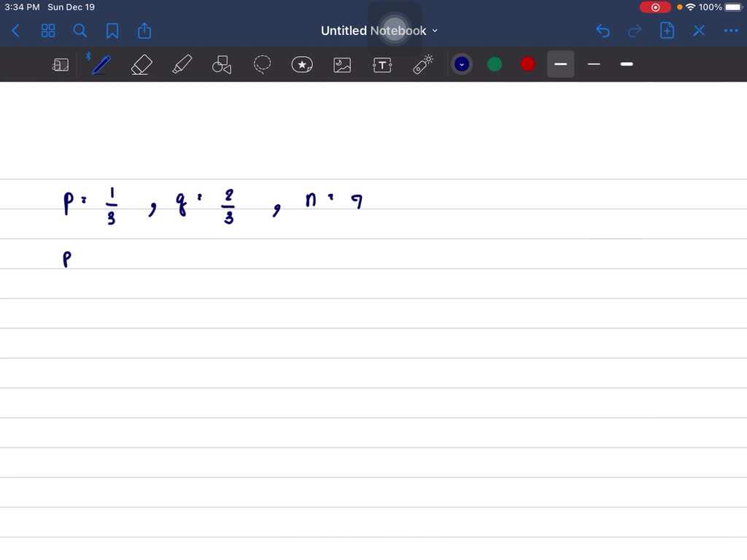Select the green ink color
The image size is (747, 560).
pos(495,64)
